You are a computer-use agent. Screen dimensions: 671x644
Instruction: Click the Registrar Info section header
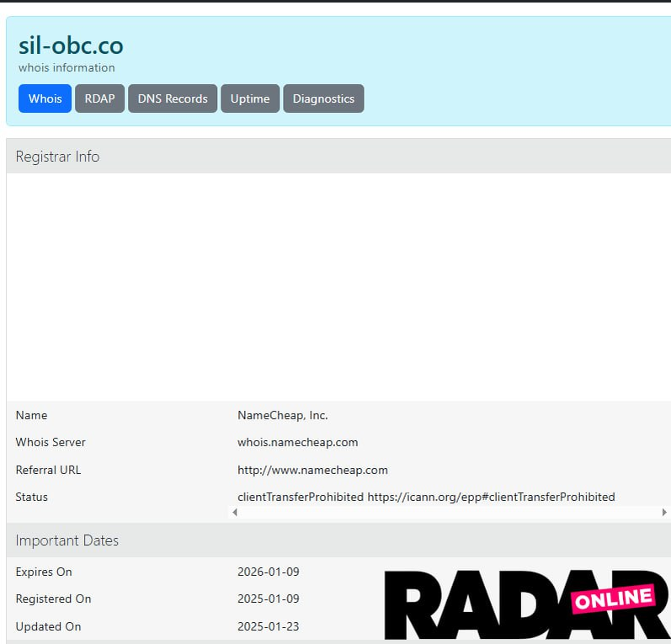[338, 157]
